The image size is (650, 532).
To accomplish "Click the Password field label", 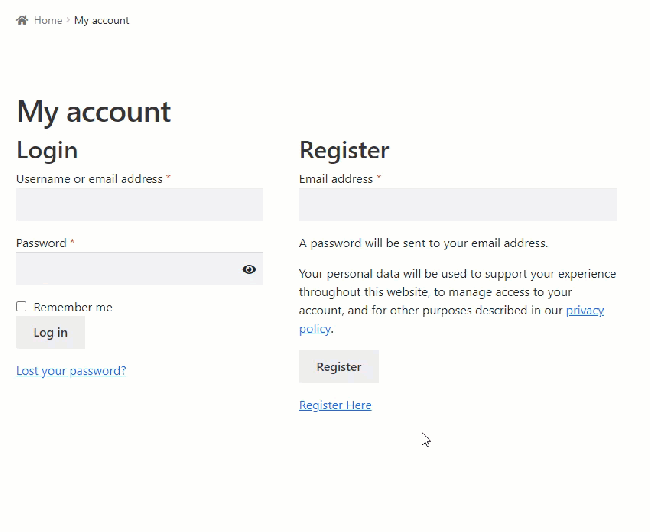I will pyautogui.click(x=41, y=243).
